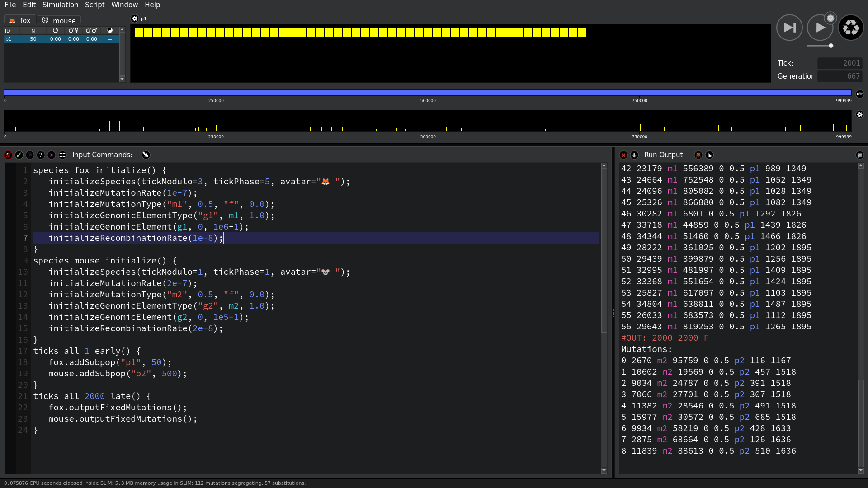Open script help with the question mark icon

click(x=41, y=155)
